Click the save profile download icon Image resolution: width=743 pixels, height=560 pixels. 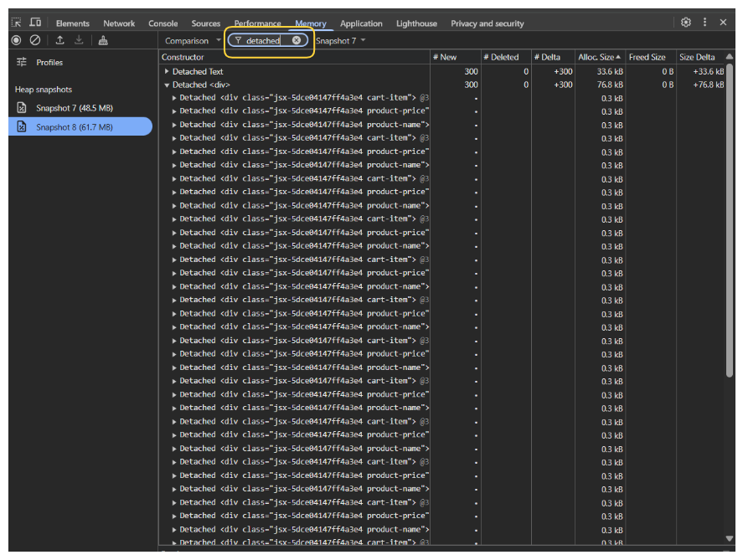pos(79,40)
